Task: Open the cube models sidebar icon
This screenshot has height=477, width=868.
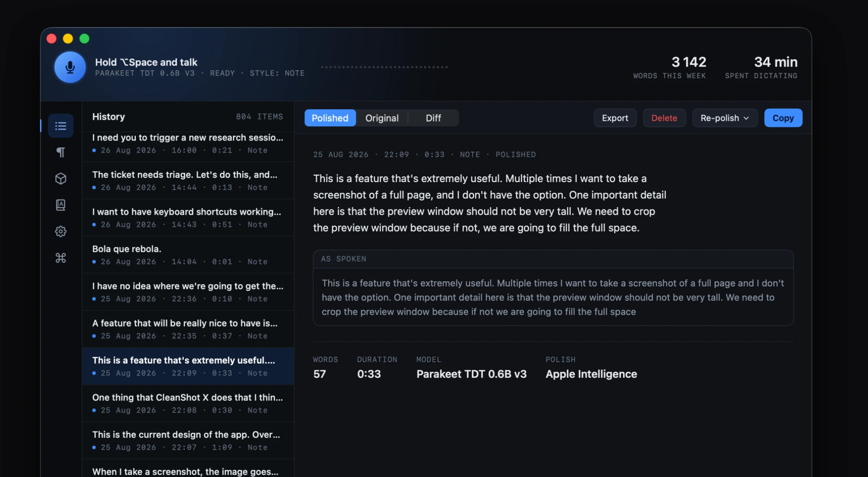Action: pyautogui.click(x=61, y=179)
